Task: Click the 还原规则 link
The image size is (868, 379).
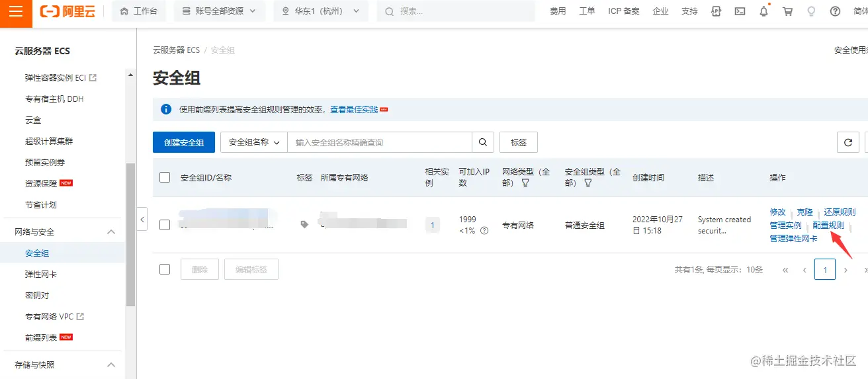Action: tap(840, 212)
